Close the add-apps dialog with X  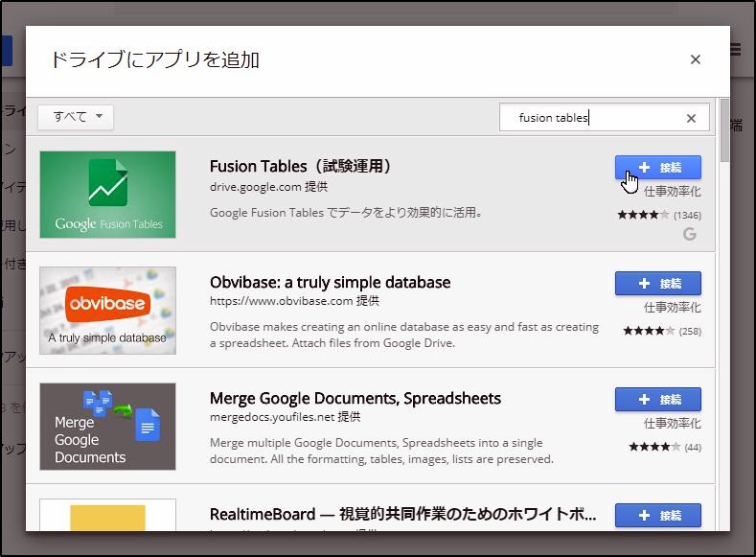tap(696, 59)
